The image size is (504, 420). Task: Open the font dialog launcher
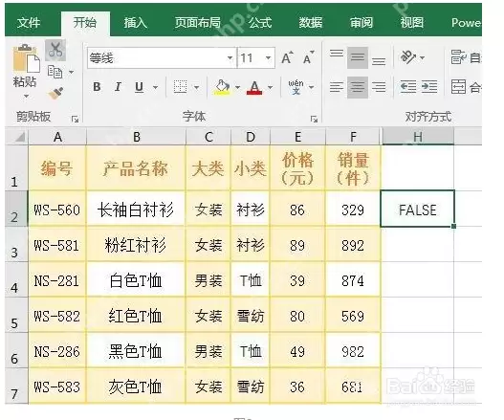[314, 120]
